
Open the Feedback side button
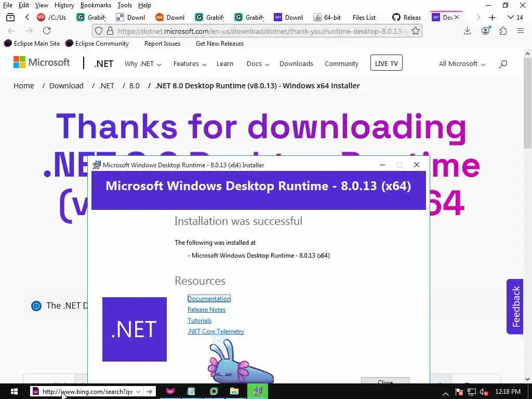tap(515, 307)
